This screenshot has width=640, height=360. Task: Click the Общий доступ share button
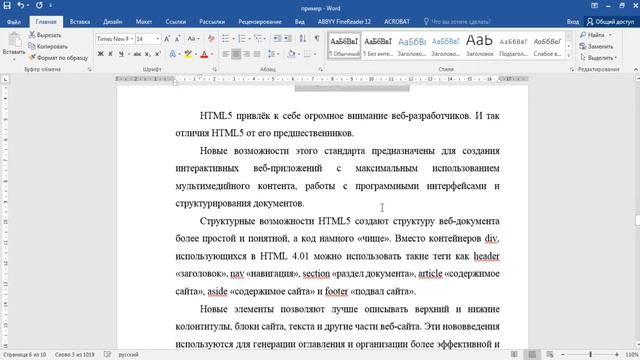point(611,22)
